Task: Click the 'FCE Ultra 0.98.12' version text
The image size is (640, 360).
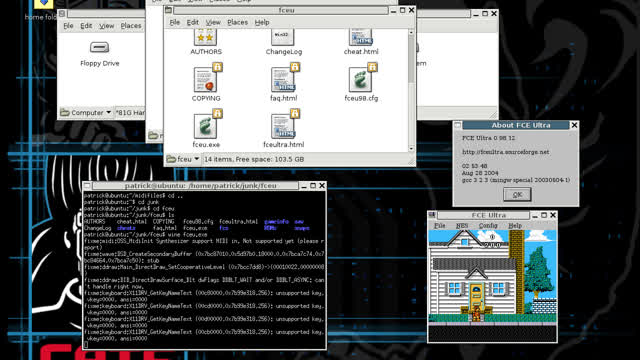Action: coord(488,138)
